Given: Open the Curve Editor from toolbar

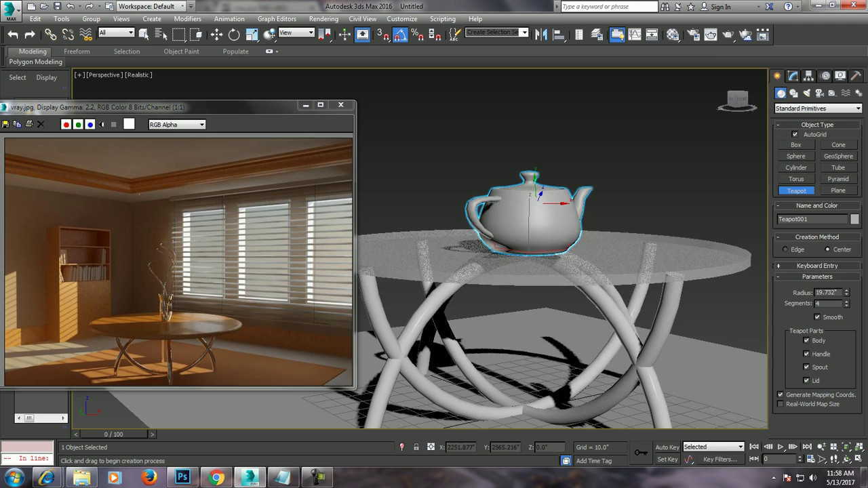Looking at the screenshot, I should [x=635, y=35].
